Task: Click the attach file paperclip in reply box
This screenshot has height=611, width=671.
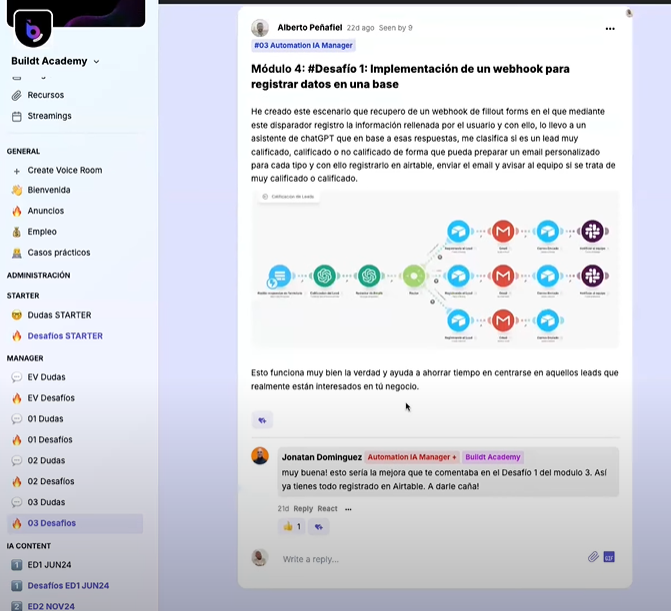Action: click(x=593, y=557)
